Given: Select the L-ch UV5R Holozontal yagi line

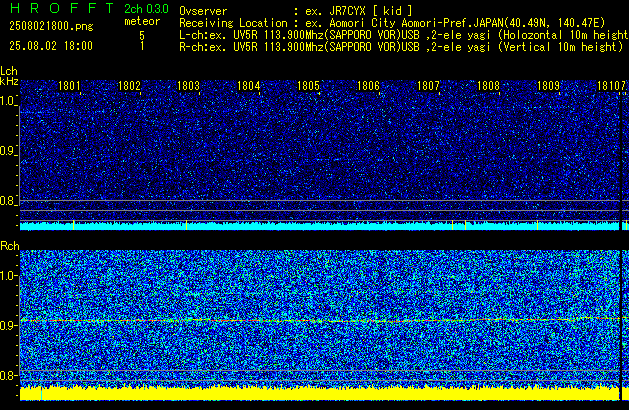Looking at the screenshot, I should tap(404, 35).
